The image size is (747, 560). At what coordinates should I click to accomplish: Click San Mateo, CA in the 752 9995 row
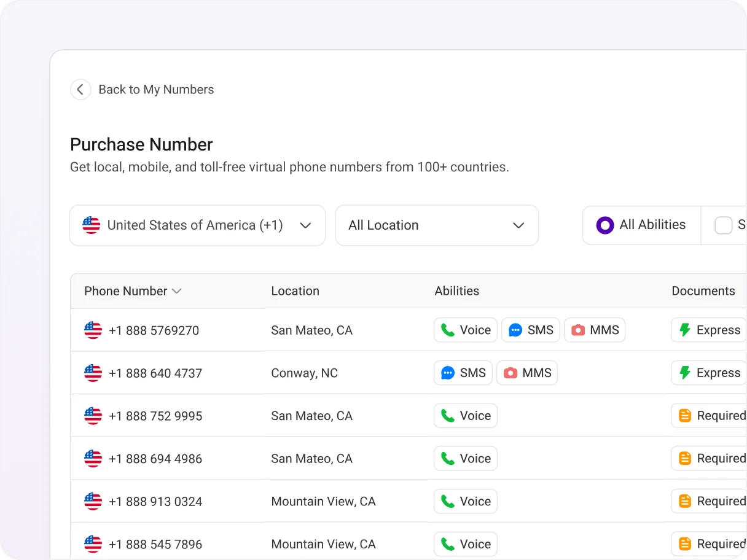[x=312, y=416]
